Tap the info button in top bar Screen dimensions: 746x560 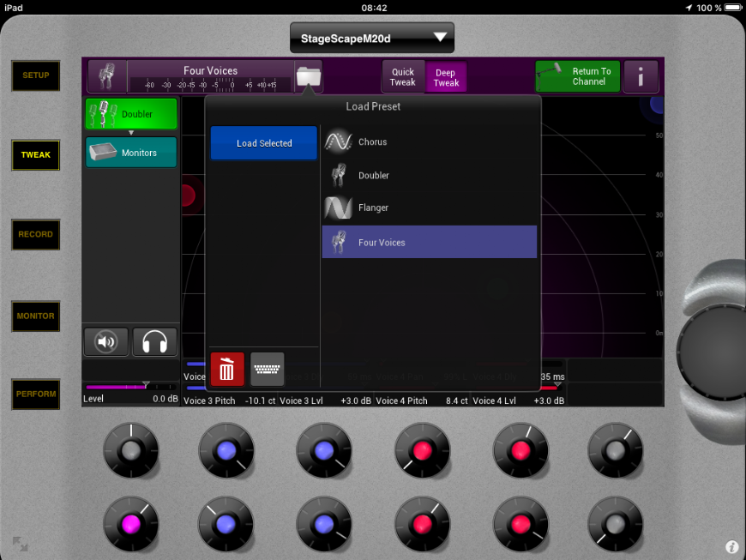click(x=641, y=77)
